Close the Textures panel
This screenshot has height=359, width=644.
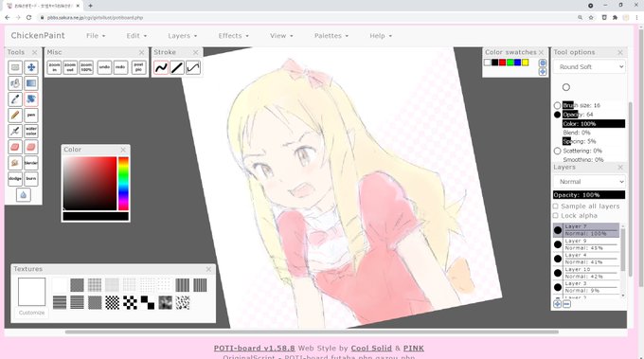208,269
